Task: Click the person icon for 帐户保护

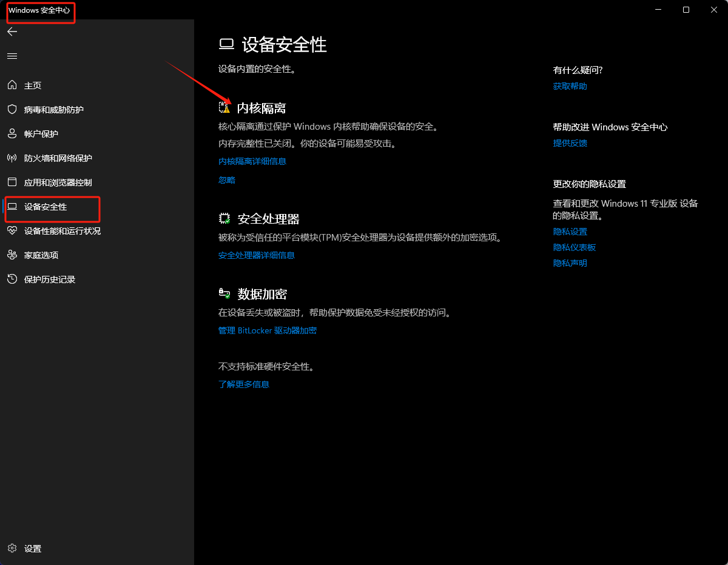Action: (12, 134)
